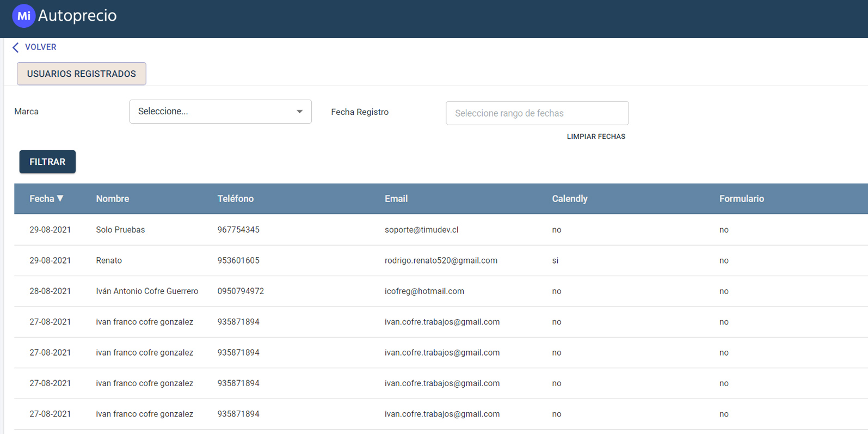The width and height of the screenshot is (868, 434).
Task: Click the Calendly column header
Action: (x=569, y=199)
